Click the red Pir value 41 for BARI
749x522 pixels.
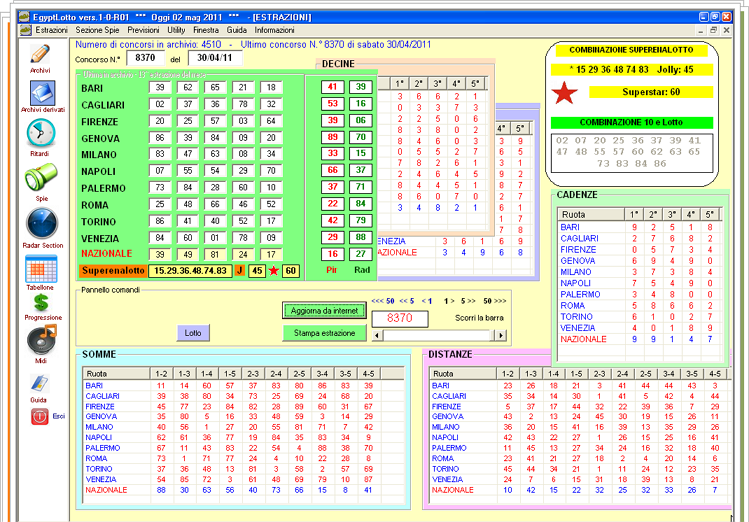[332, 87]
